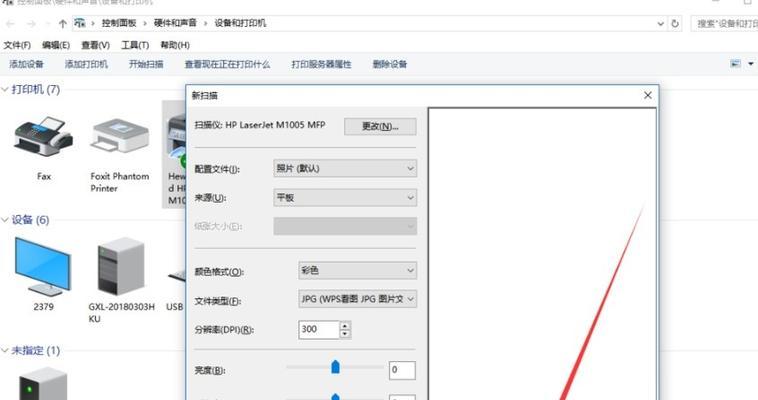
Task: Refresh the Devices and Printers view
Action: tap(675, 23)
